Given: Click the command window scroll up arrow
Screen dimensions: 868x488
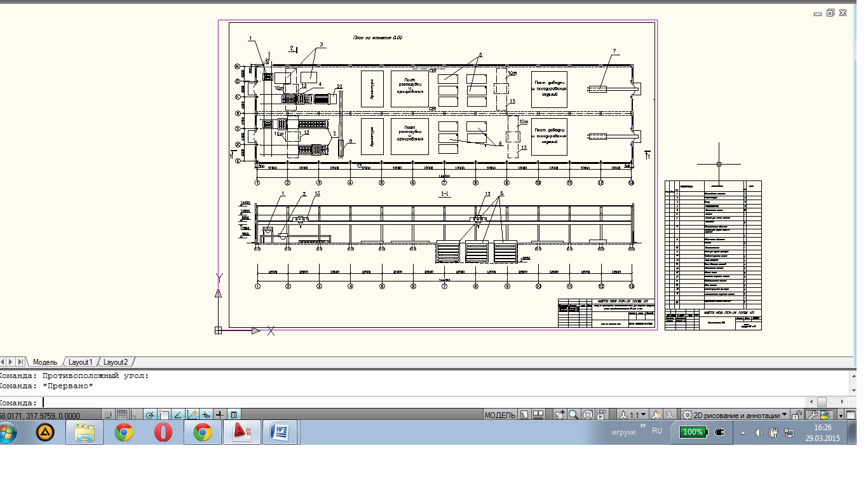Looking at the screenshot, I should pos(852,376).
